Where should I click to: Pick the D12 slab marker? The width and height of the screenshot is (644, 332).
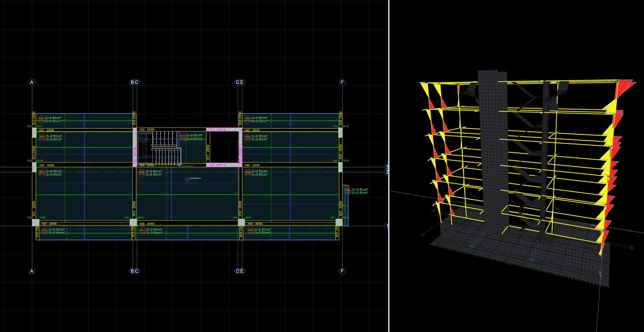(251, 231)
